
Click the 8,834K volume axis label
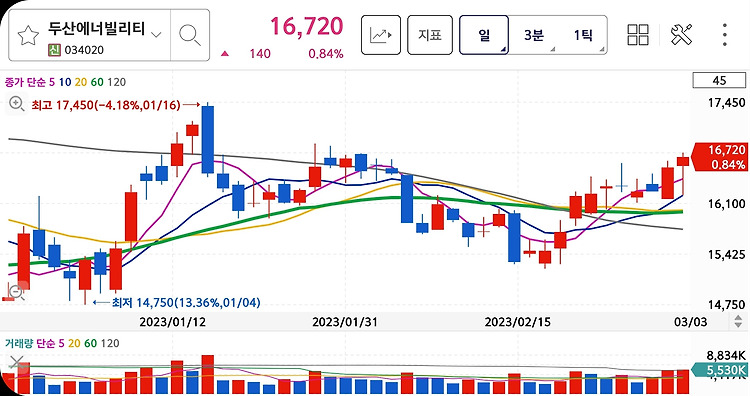726,355
